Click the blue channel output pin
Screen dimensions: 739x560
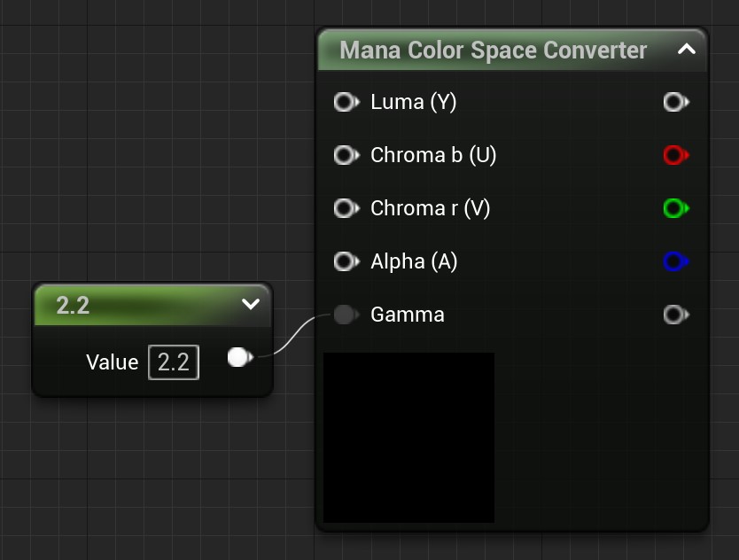(674, 261)
